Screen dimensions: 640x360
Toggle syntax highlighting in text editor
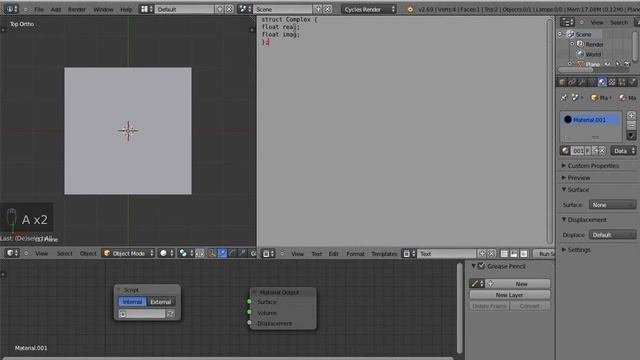tap(524, 254)
